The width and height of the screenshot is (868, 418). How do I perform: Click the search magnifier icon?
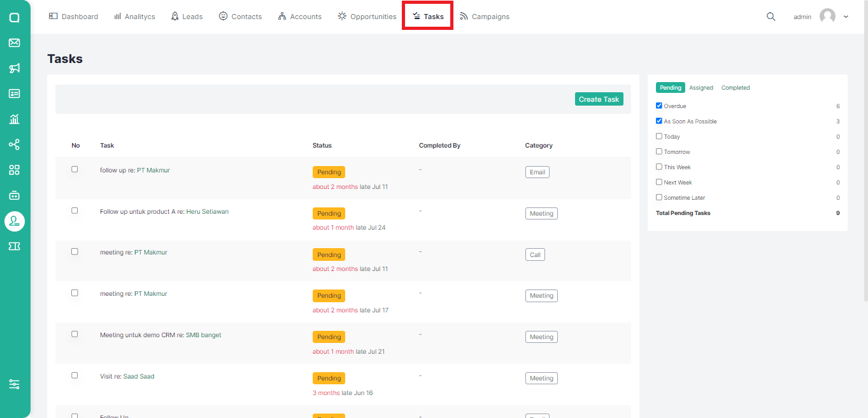coord(771,17)
